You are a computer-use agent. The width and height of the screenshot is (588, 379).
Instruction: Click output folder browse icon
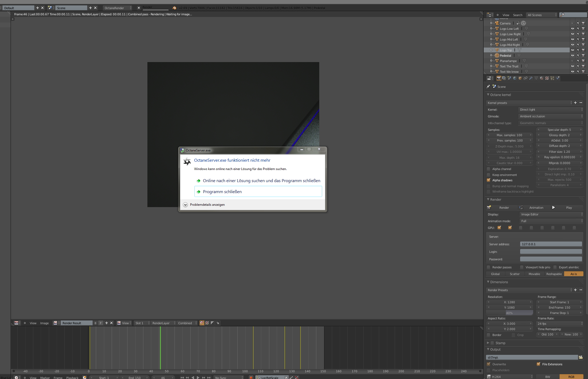pos(580,357)
